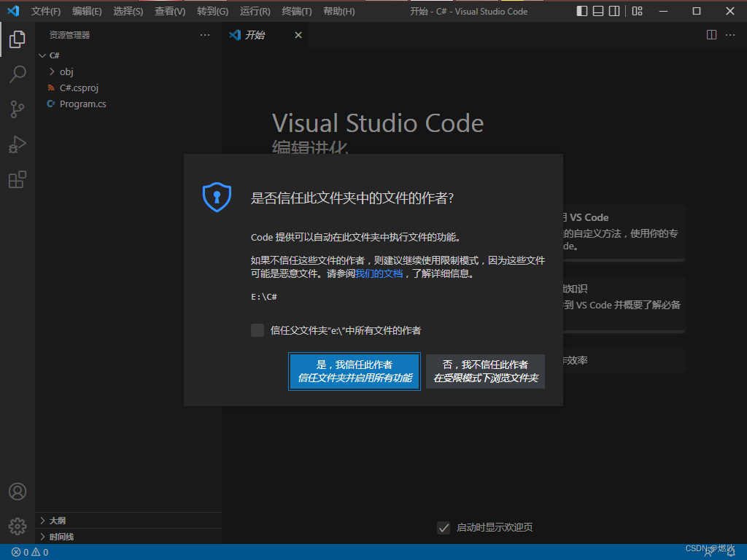
Task: Open the 帮助(H) menu
Action: click(x=338, y=11)
